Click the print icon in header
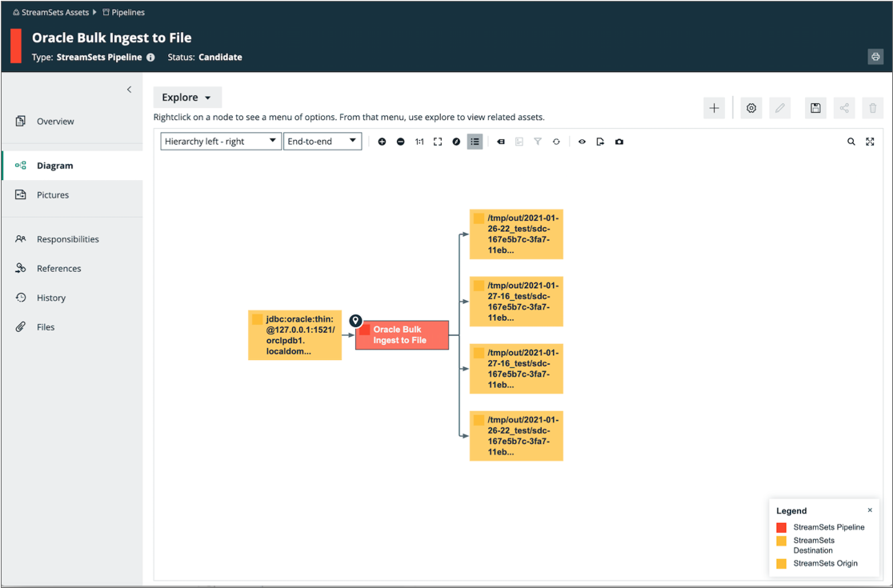Viewport: 893px width, 588px height. tap(875, 57)
